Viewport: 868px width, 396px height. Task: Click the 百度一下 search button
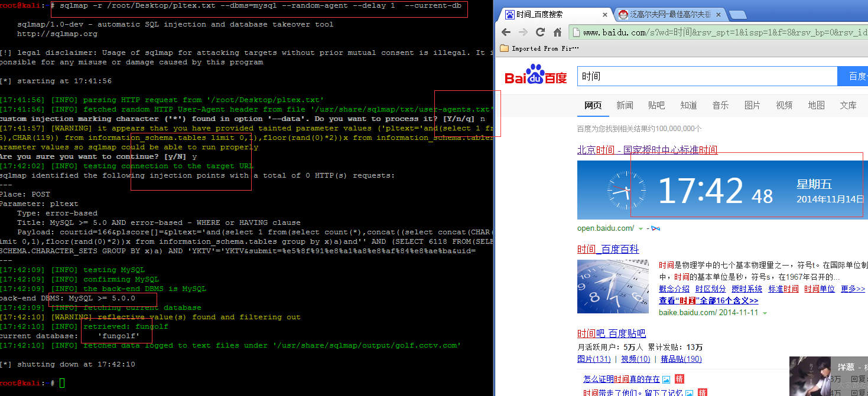[x=853, y=76]
